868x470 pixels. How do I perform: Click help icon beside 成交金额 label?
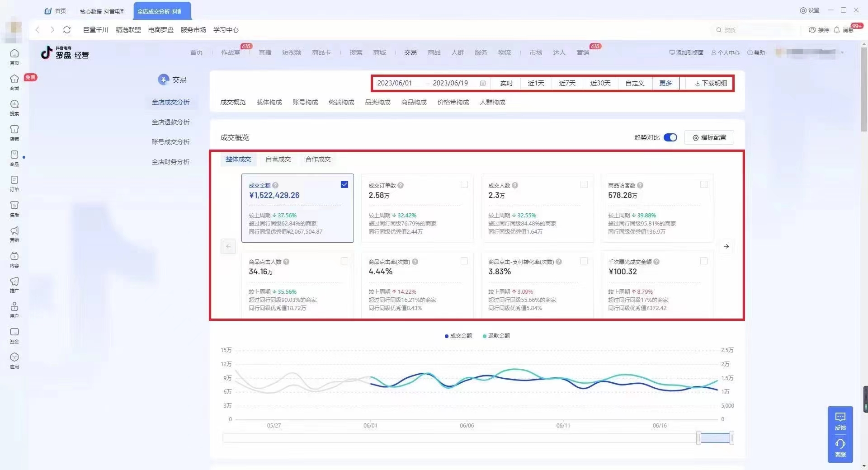point(275,185)
